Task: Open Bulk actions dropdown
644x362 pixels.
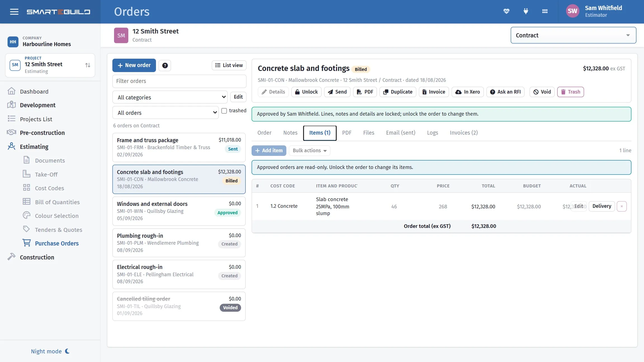Action: click(309, 150)
